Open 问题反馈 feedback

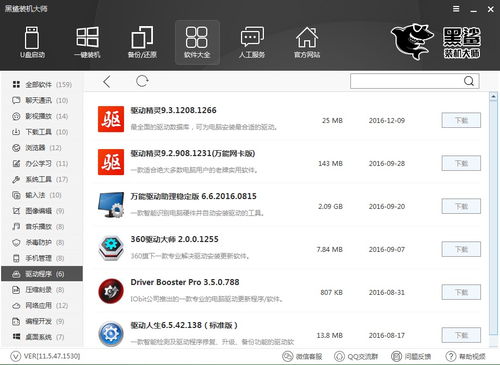click(411, 357)
